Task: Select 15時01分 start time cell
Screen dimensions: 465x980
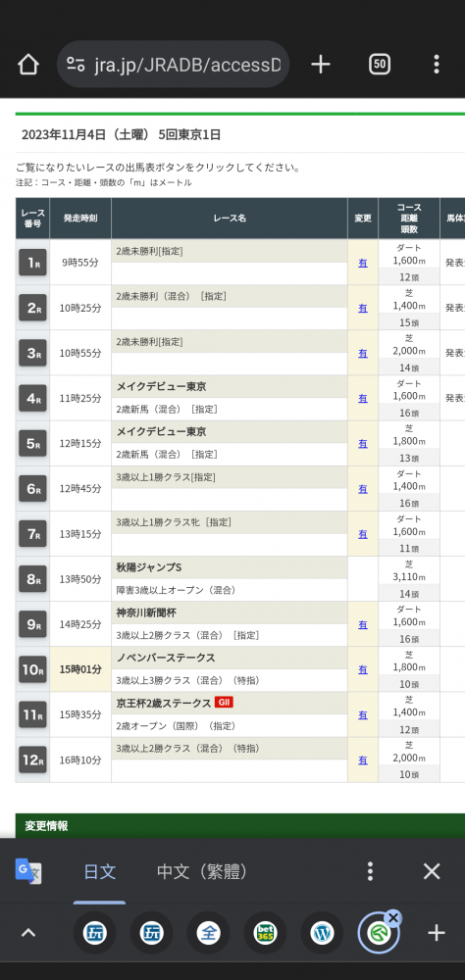Action: pyautogui.click(x=80, y=669)
